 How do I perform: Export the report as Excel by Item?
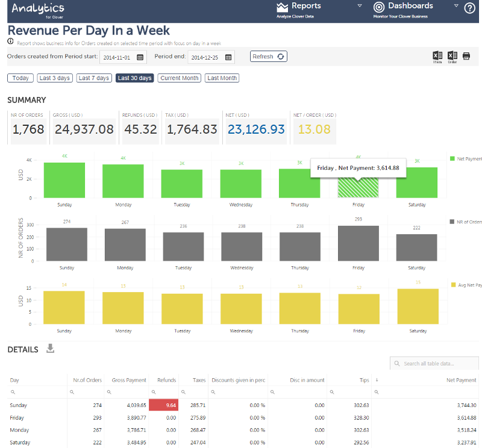pyautogui.click(x=437, y=55)
